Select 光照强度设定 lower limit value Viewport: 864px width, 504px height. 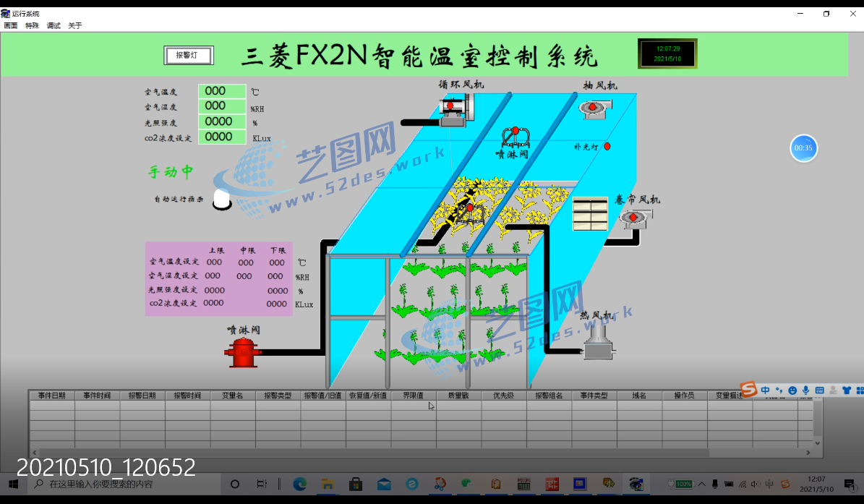click(x=278, y=290)
